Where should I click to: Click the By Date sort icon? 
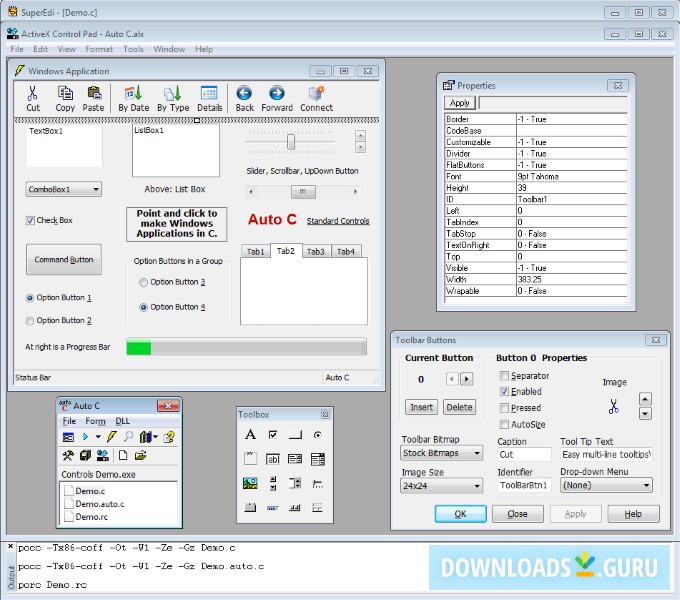pos(133,93)
